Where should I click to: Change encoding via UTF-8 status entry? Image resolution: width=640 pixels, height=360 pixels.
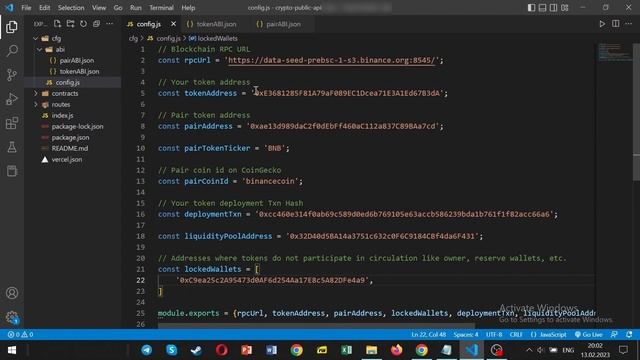[494, 335]
